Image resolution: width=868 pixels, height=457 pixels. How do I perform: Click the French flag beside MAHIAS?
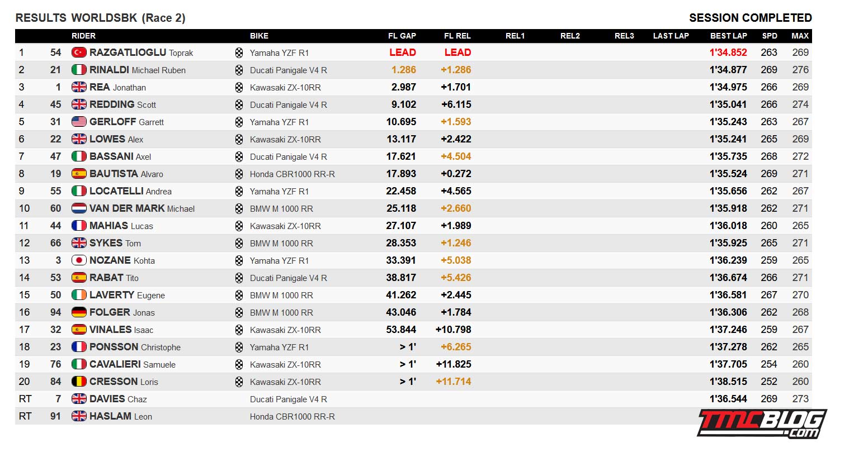click(79, 226)
